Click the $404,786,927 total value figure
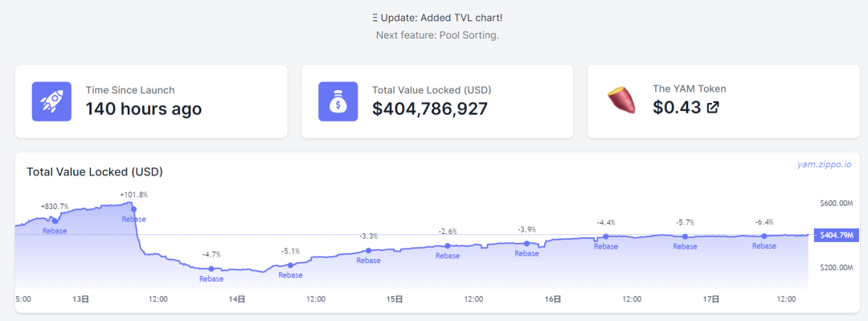 [x=429, y=109]
